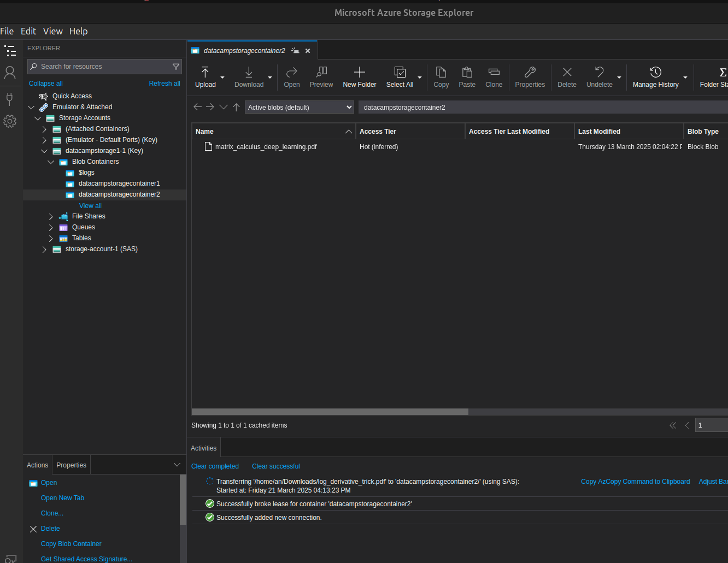Open Account Management from the person icon
The image size is (728, 563).
[x=10, y=73]
